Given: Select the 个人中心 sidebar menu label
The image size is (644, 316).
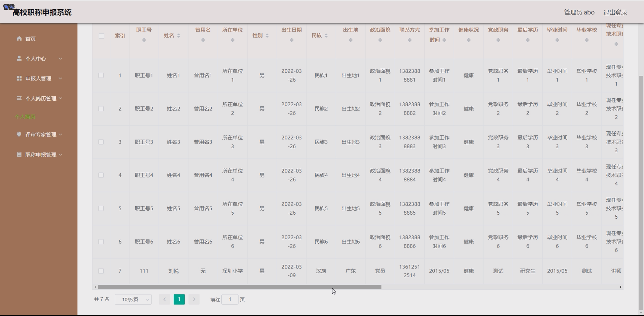Looking at the screenshot, I should 36,59.
